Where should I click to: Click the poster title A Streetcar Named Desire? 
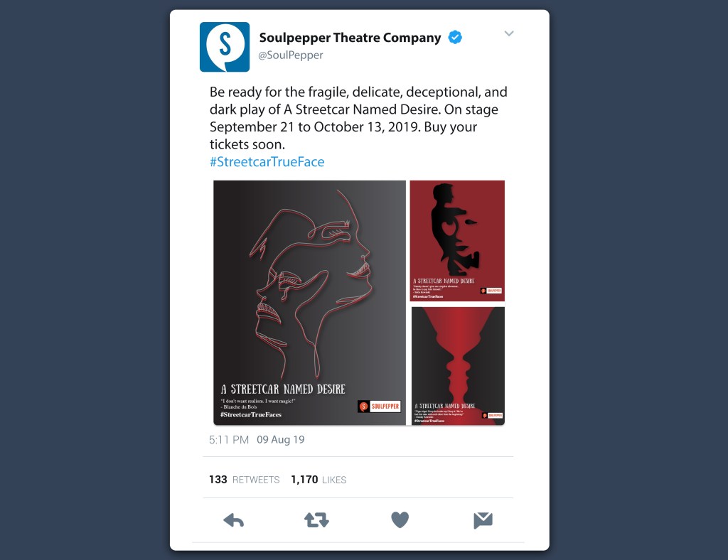pos(283,389)
